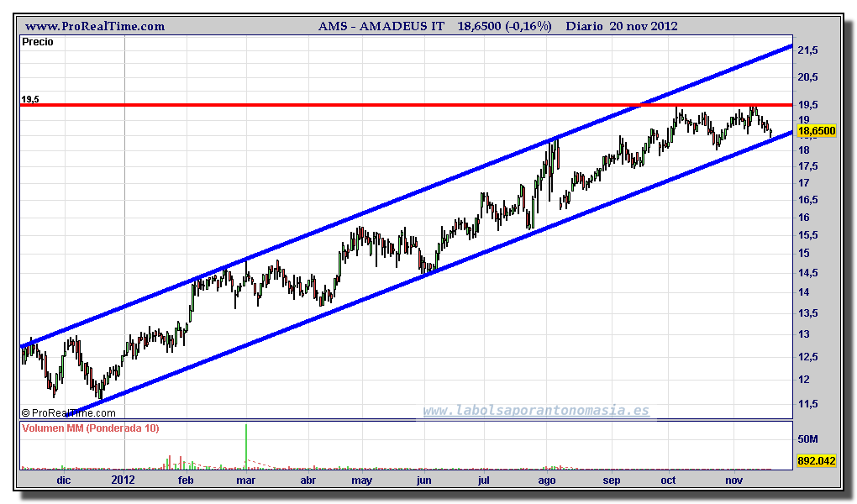Click the mar month label on time axis
This screenshot has height=504, width=857.
click(246, 480)
